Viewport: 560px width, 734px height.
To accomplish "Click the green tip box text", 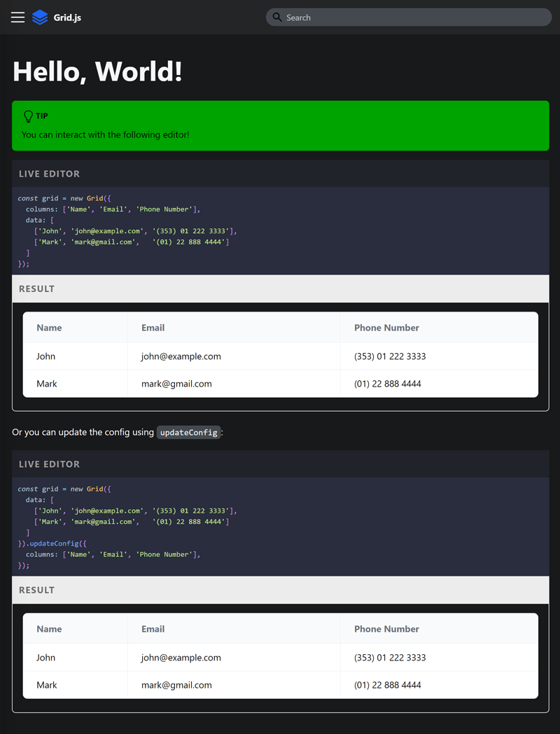I will pyautogui.click(x=105, y=134).
